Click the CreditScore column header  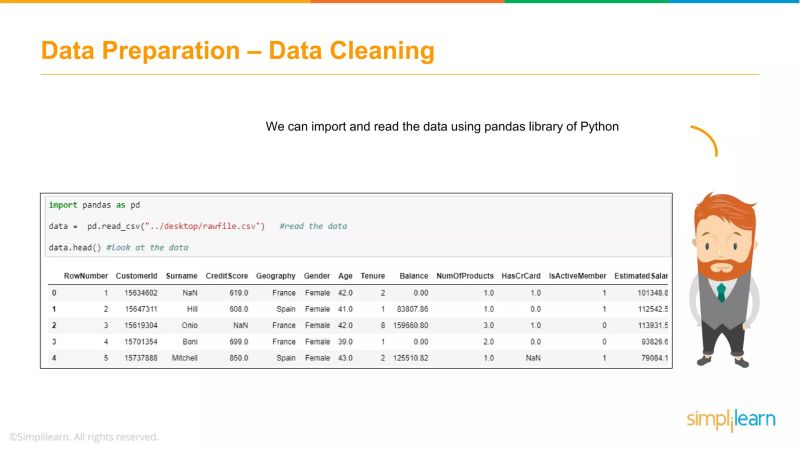pyautogui.click(x=227, y=276)
